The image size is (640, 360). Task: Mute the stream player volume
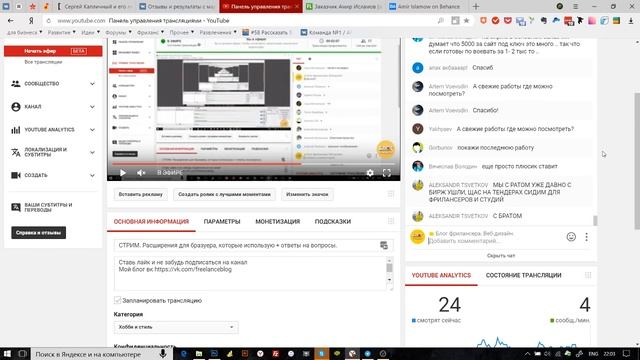141,173
